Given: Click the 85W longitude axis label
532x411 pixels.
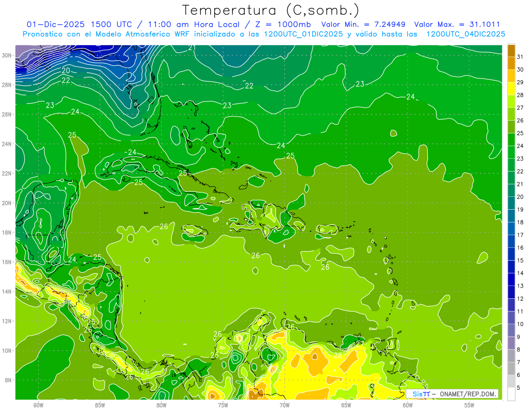Looking at the screenshot, I should 100,405.
